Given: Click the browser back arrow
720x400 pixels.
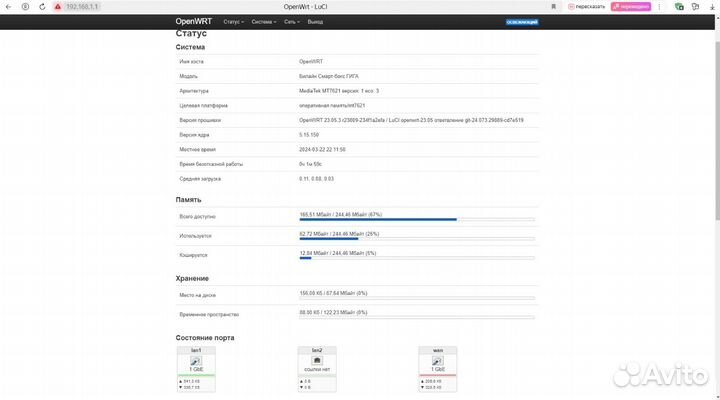Looking at the screenshot, I should tap(8, 6).
